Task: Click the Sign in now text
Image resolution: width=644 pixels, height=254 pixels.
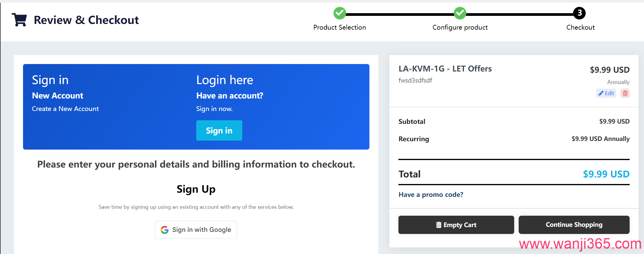Action: pyautogui.click(x=214, y=109)
